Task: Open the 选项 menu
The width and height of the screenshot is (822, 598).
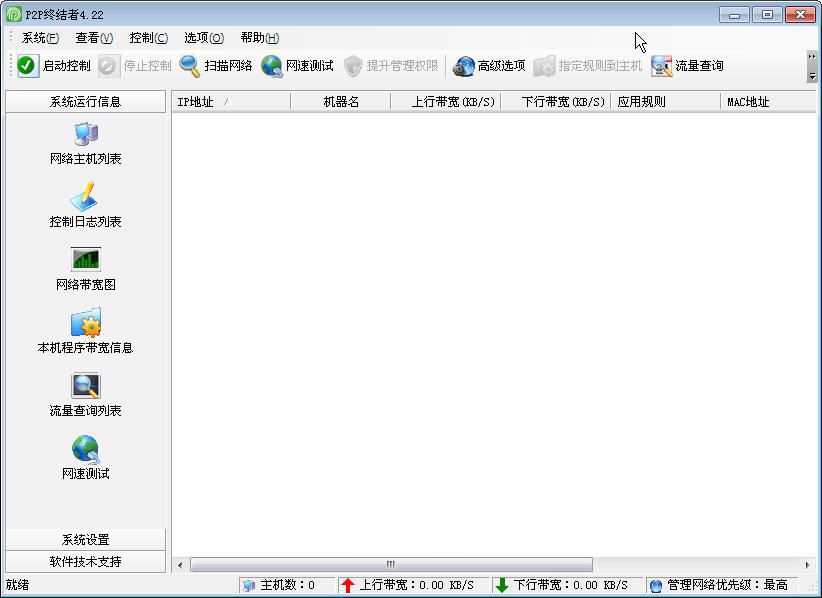Action: [202, 38]
